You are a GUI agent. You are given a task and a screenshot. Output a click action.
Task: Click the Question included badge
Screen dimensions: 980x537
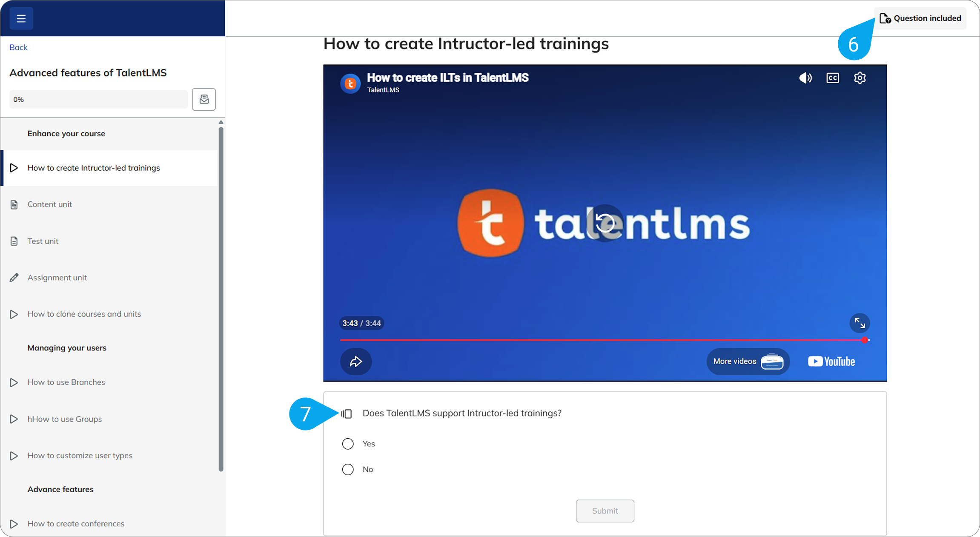coord(920,18)
